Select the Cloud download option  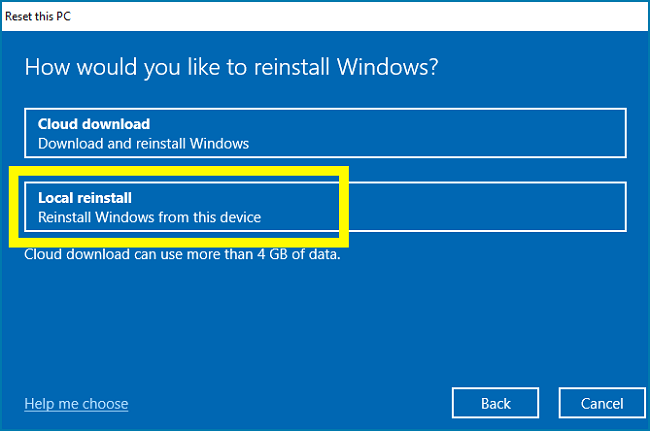(x=325, y=133)
